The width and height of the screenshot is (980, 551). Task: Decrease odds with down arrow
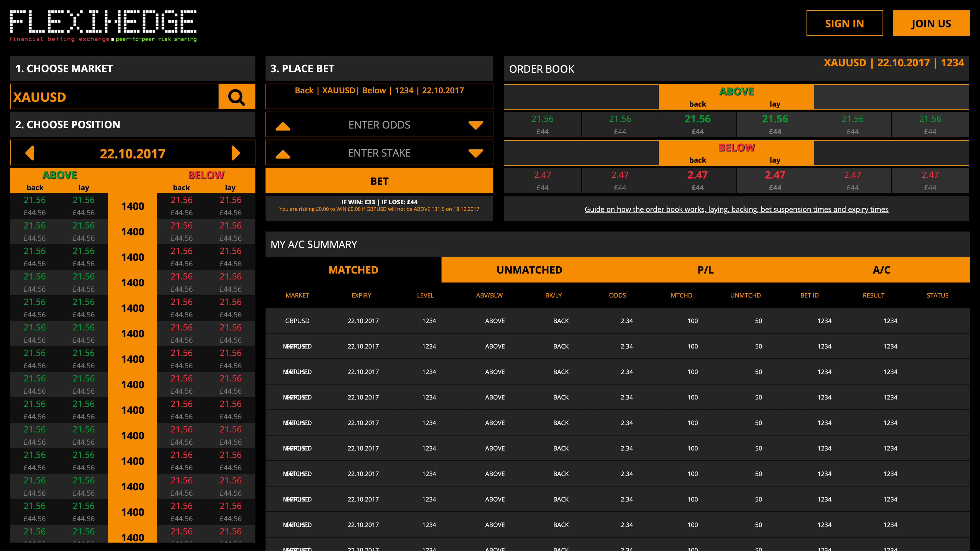(x=475, y=125)
